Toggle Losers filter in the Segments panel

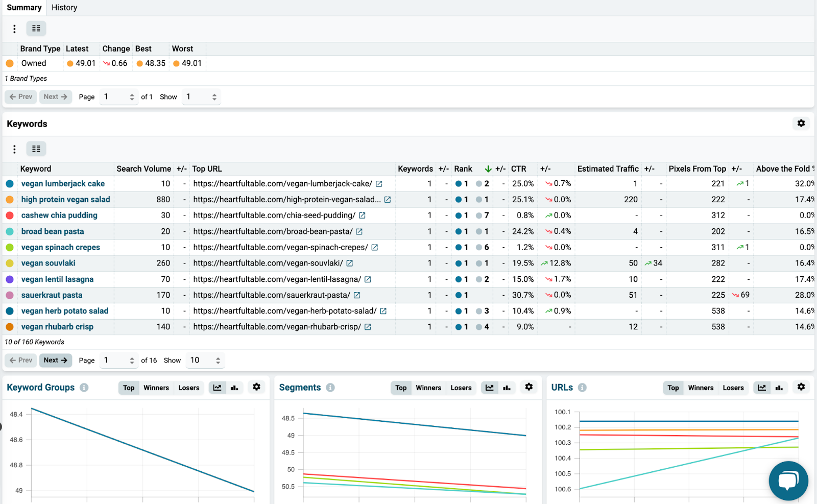[461, 388]
